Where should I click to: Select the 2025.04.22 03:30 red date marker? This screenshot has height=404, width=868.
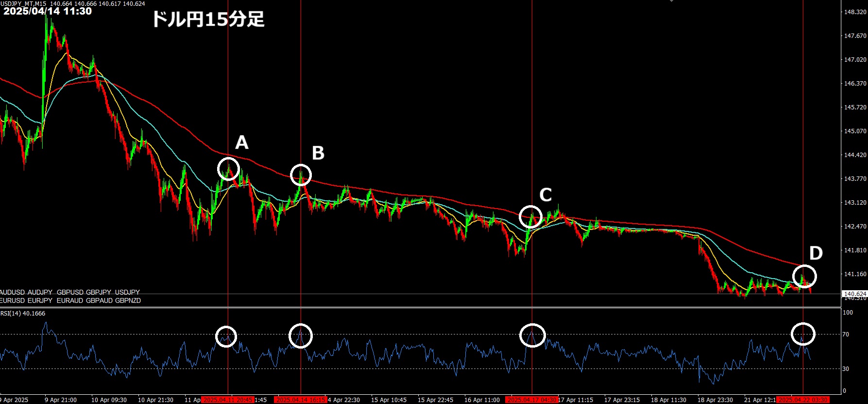(802, 400)
